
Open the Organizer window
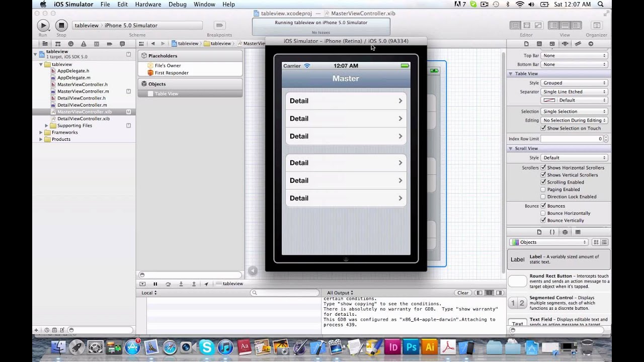click(x=597, y=25)
